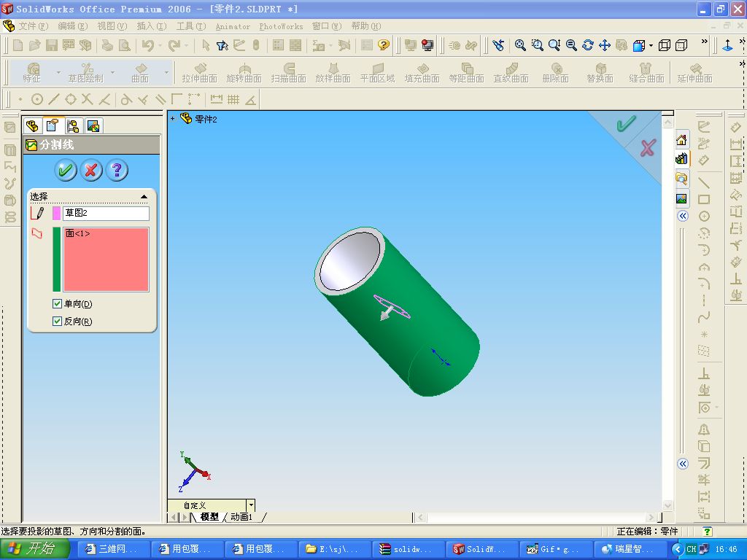The height and width of the screenshot is (560, 747).
Task: Toggle the 单向(D) checkbox
Action: pyautogui.click(x=57, y=303)
